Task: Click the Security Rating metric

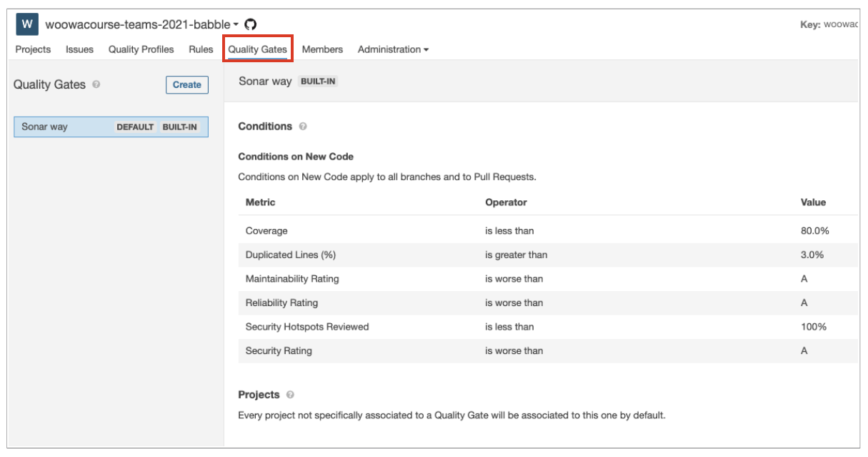Action: [279, 351]
